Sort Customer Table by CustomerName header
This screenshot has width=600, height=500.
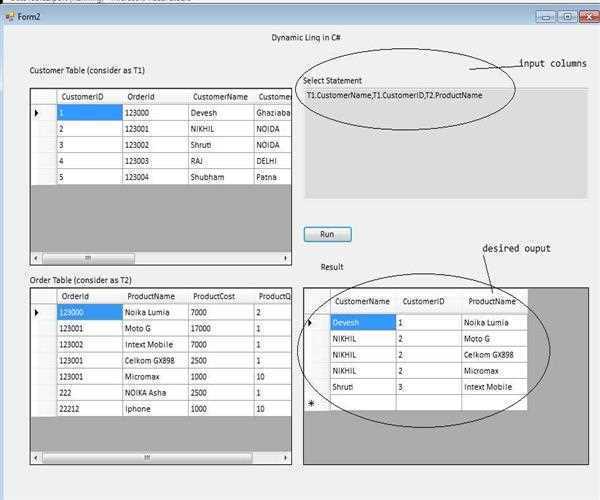point(220,97)
